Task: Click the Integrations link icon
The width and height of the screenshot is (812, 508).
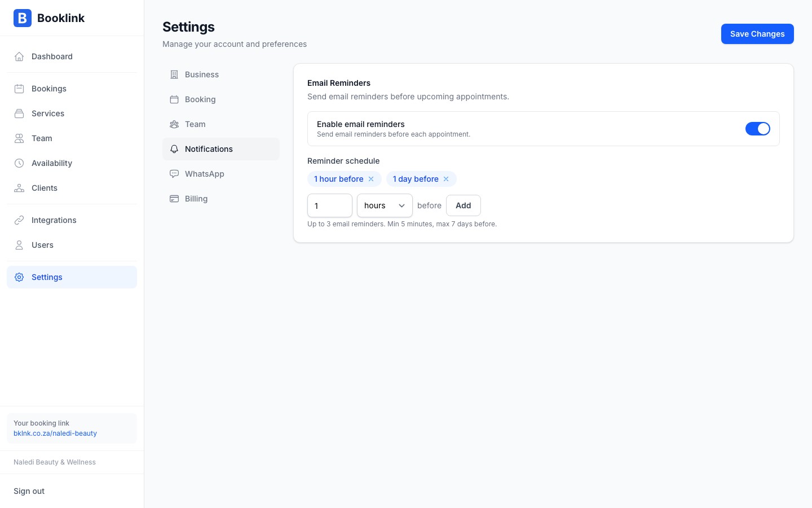Action: tap(19, 220)
